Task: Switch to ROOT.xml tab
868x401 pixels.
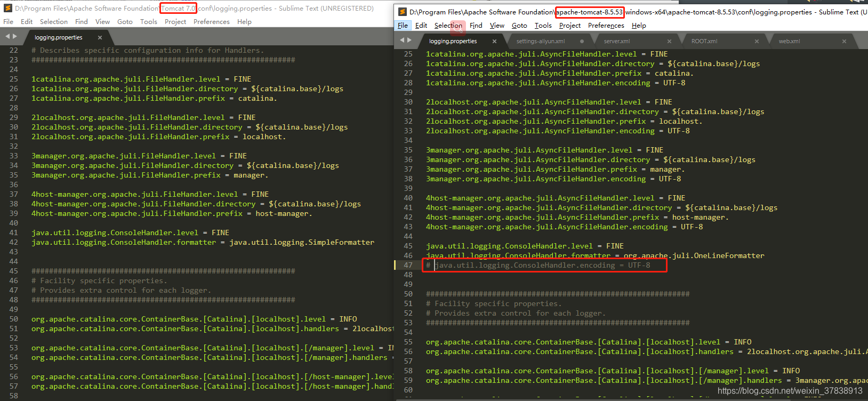Action: pyautogui.click(x=704, y=41)
